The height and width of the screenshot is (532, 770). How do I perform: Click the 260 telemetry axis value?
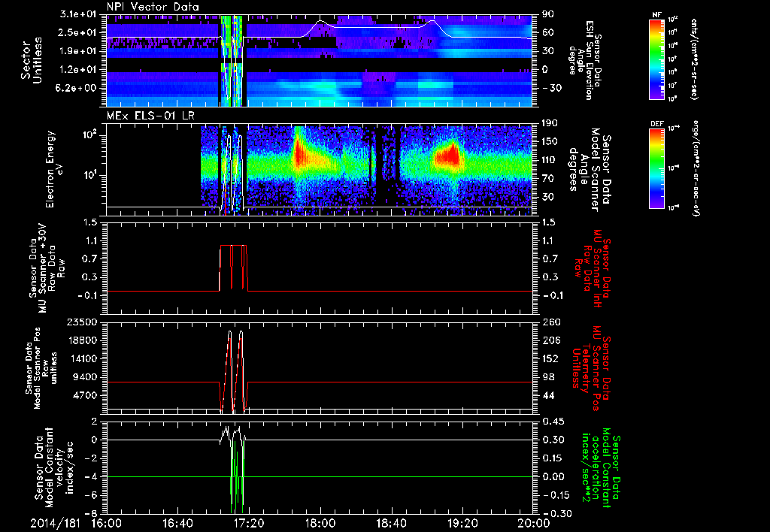pyautogui.click(x=550, y=322)
